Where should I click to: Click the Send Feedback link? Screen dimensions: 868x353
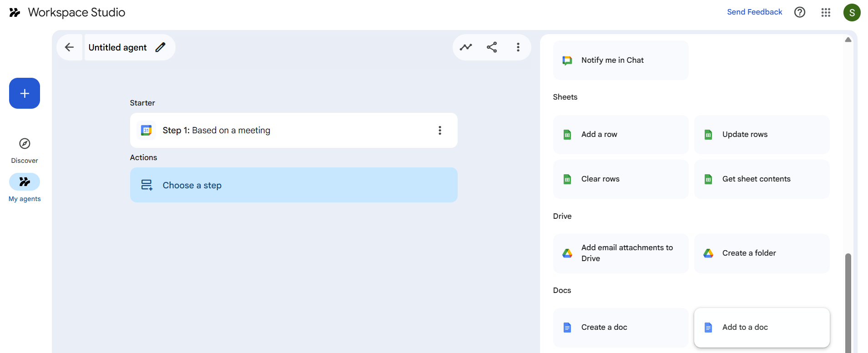754,12
